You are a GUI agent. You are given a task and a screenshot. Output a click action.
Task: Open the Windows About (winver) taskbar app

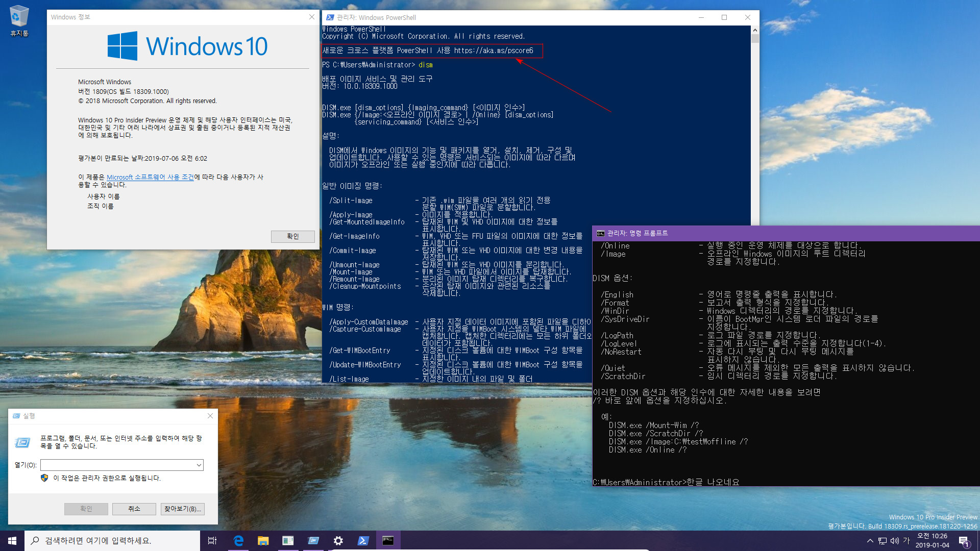(x=288, y=541)
